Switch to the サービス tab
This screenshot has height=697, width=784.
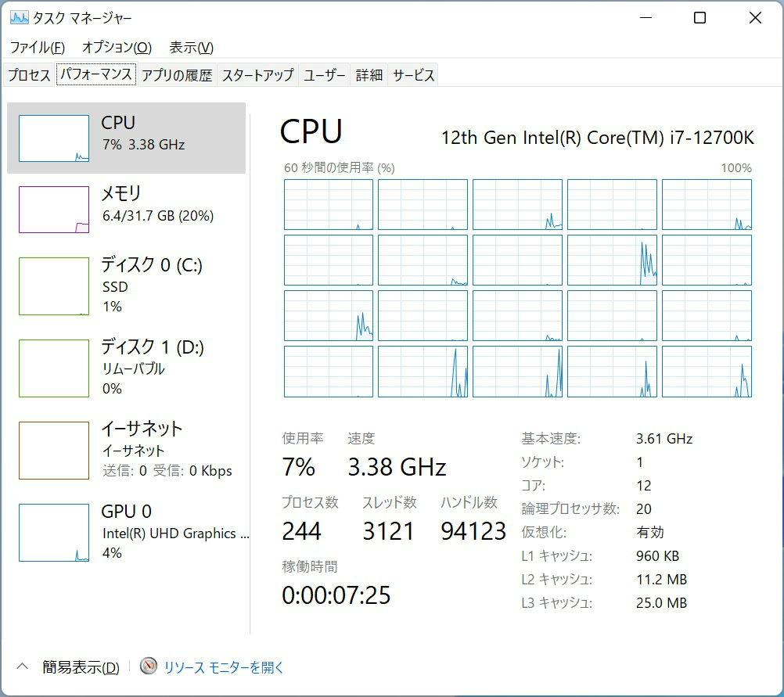pyautogui.click(x=414, y=75)
